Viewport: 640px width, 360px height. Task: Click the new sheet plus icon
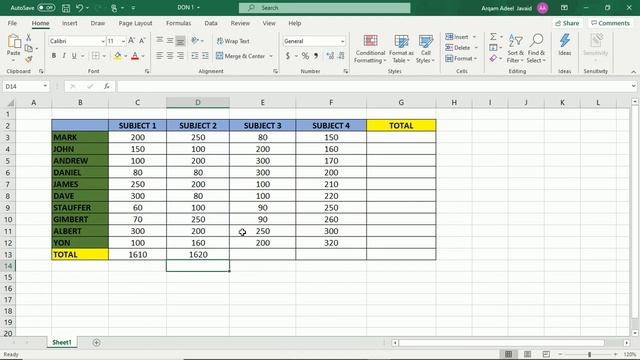point(96,342)
